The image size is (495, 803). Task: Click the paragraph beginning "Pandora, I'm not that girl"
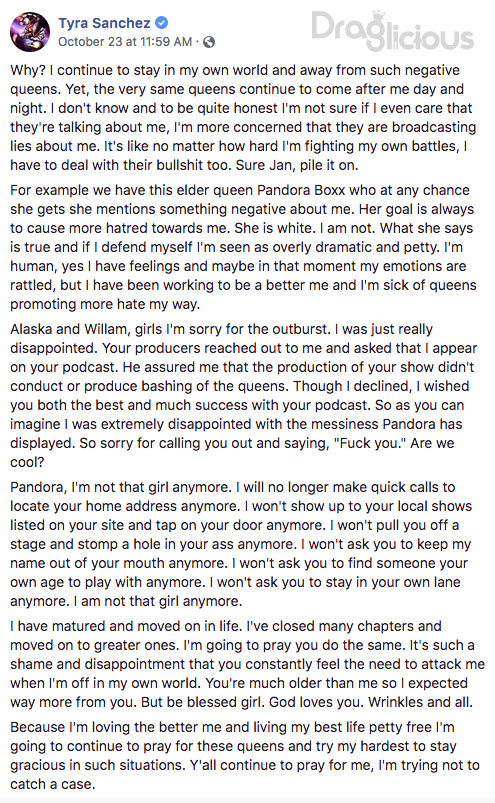coord(241,544)
